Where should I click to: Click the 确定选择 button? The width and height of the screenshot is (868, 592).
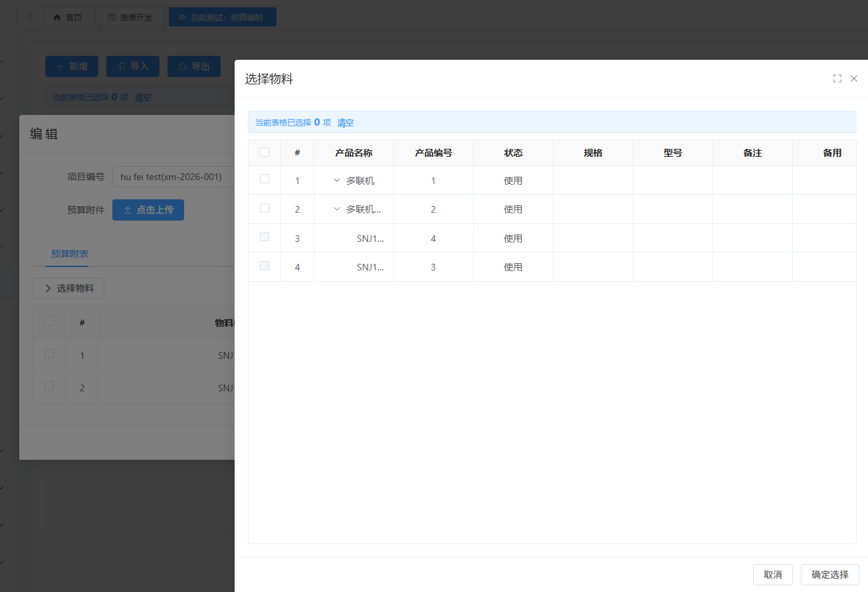click(x=829, y=575)
